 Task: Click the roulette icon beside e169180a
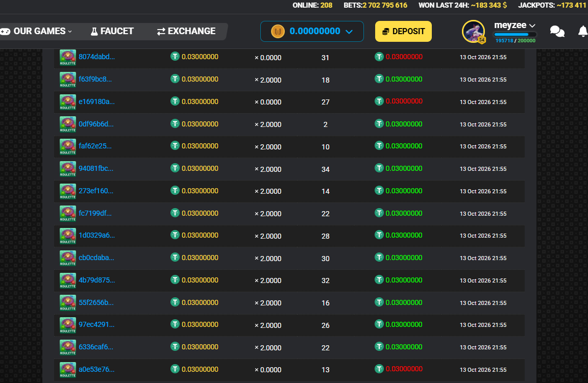68,102
